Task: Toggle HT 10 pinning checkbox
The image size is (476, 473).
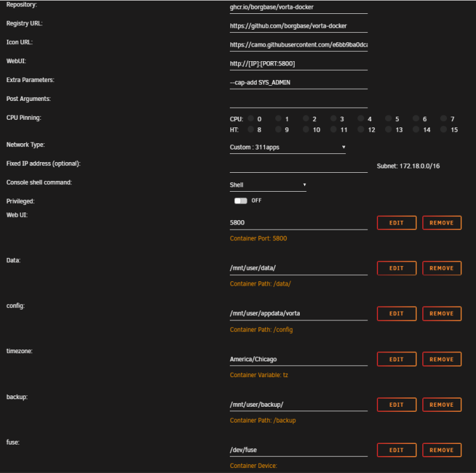Action: pyautogui.click(x=306, y=129)
